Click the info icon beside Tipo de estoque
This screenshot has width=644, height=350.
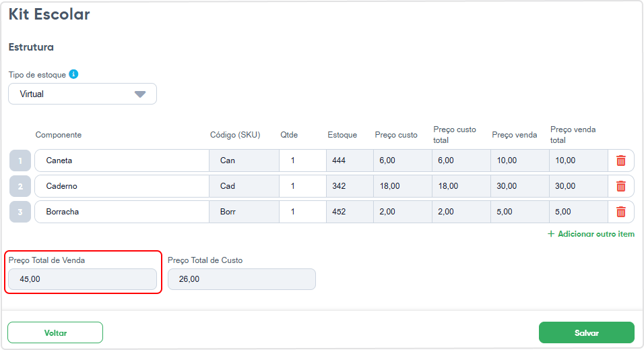pos(73,74)
